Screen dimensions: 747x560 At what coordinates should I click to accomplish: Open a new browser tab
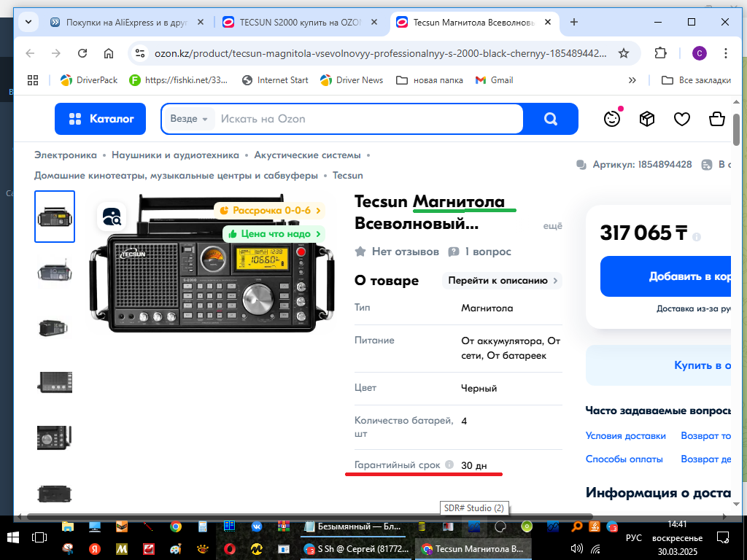click(x=574, y=22)
